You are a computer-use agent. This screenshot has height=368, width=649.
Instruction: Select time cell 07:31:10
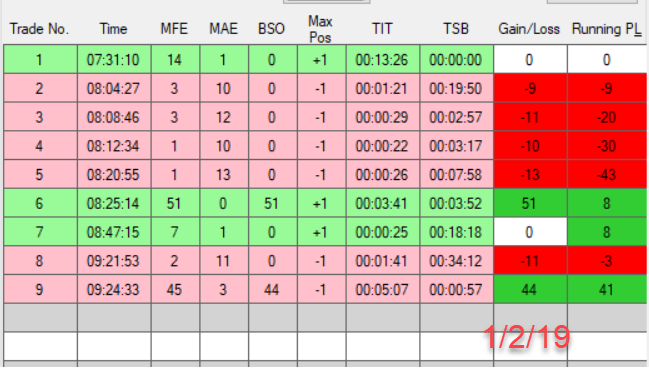(x=114, y=60)
